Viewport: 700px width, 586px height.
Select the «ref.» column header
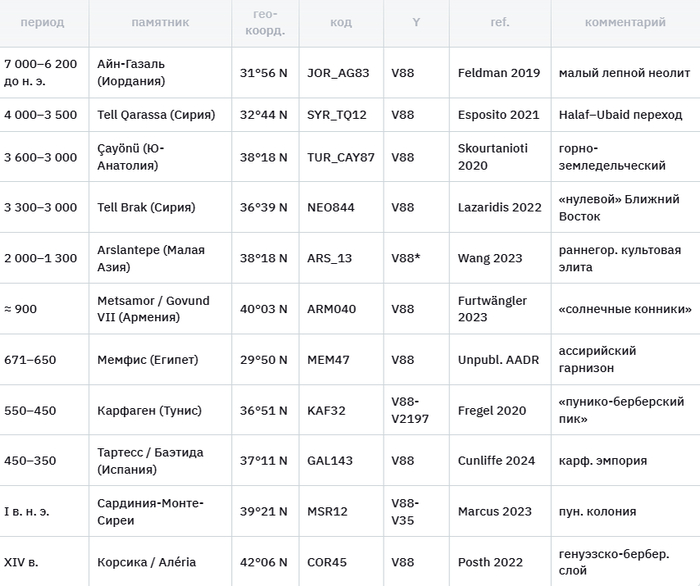click(499, 22)
